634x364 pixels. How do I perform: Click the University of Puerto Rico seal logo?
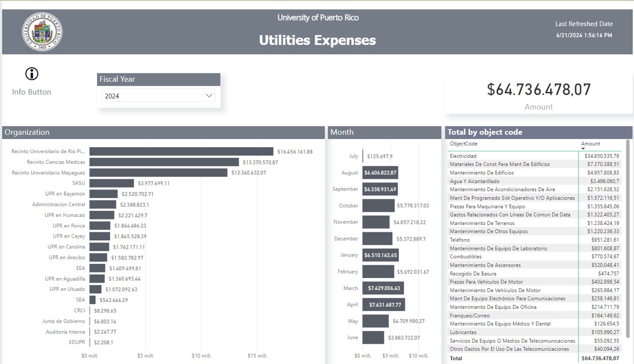(42, 32)
